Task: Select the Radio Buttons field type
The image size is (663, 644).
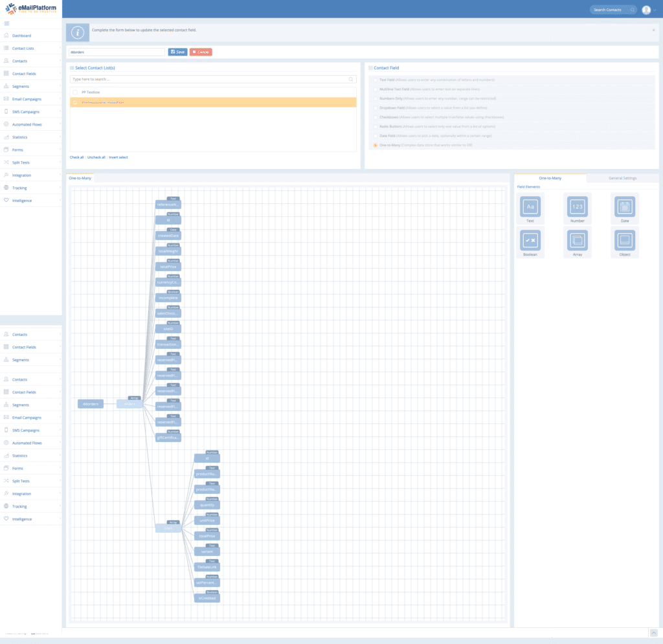Action: click(x=375, y=126)
